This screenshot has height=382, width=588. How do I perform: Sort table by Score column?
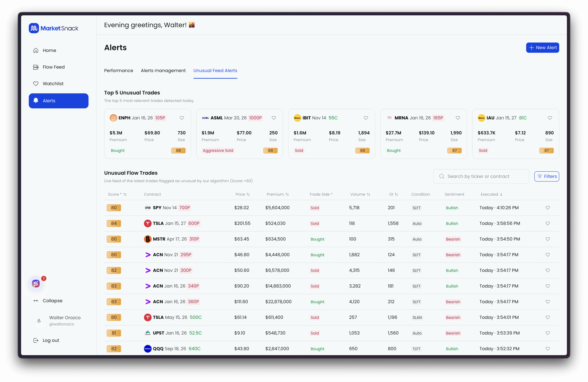point(125,195)
